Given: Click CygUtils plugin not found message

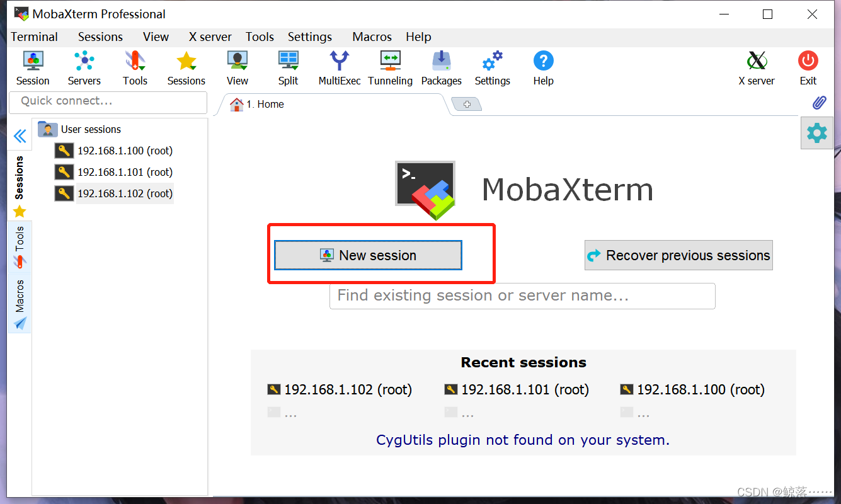Looking at the screenshot, I should [523, 440].
